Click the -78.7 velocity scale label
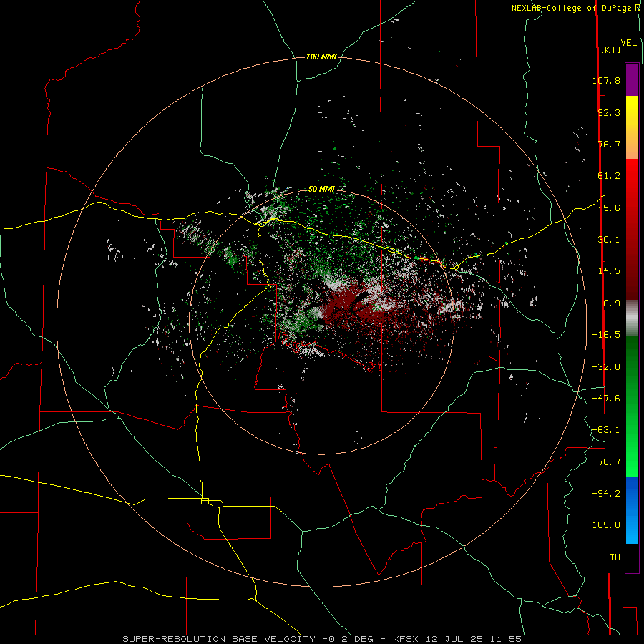The image size is (644, 644). coord(606,462)
